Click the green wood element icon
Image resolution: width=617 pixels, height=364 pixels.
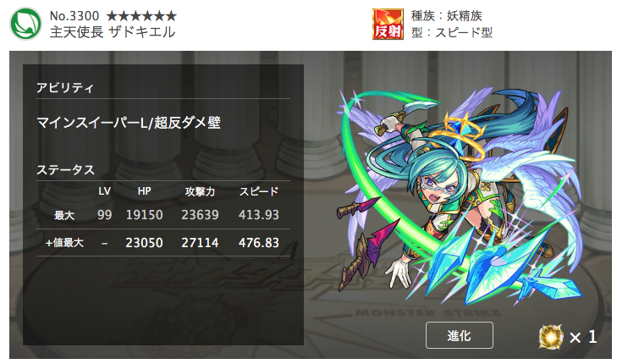point(25,24)
